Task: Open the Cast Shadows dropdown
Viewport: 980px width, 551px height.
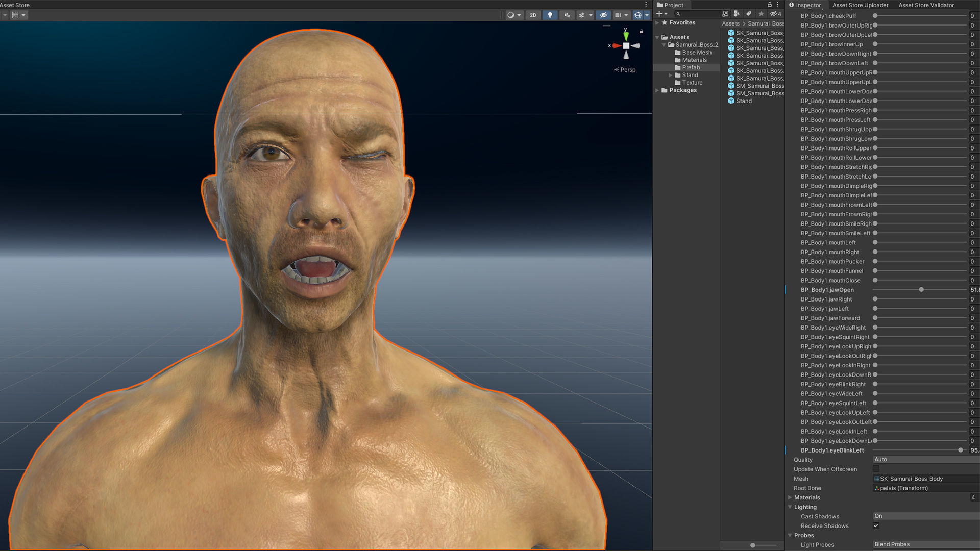Action: tap(925, 516)
